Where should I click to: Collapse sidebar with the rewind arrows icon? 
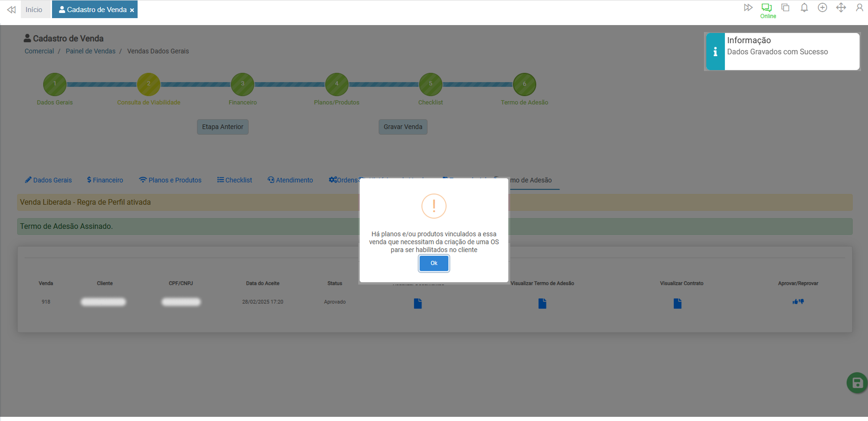coord(12,10)
